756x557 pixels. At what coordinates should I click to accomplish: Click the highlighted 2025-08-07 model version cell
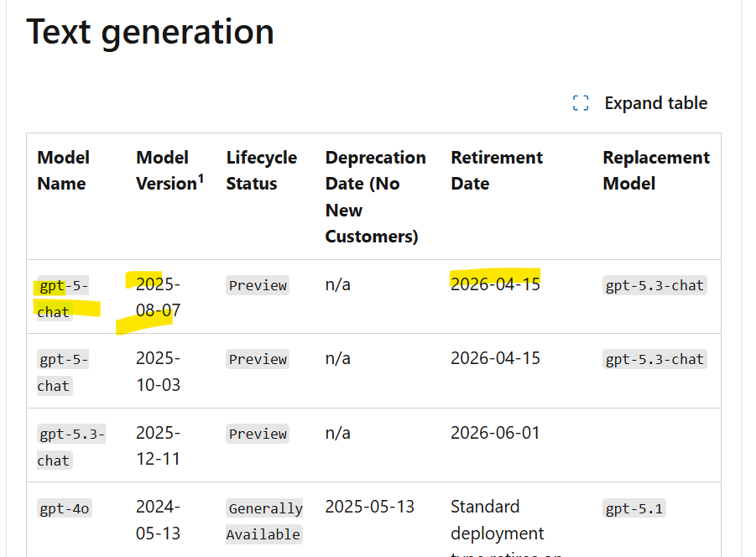158,297
